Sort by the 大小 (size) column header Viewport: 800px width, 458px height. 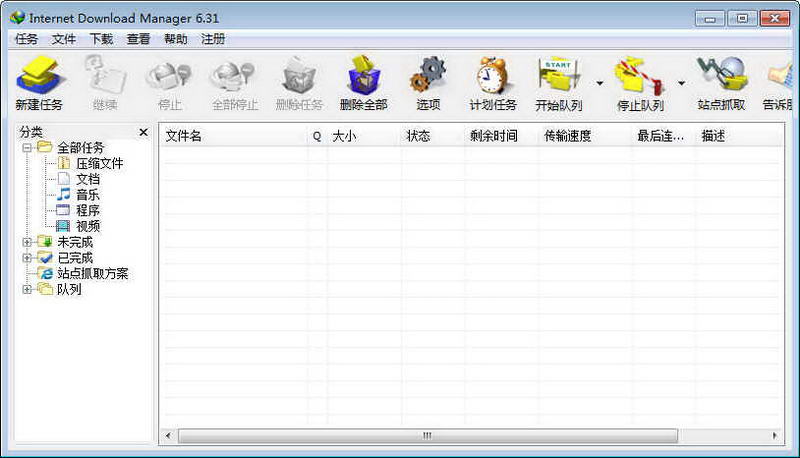pos(364,136)
